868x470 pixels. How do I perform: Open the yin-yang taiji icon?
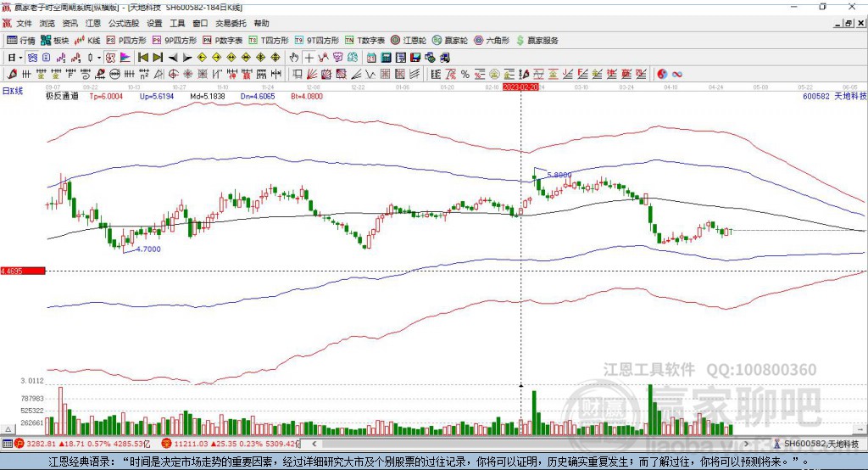click(662, 74)
